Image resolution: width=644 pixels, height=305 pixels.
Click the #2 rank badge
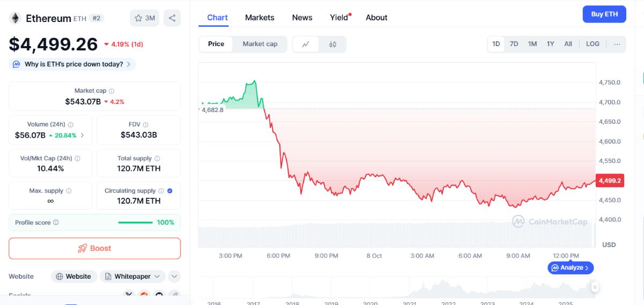coord(97,18)
